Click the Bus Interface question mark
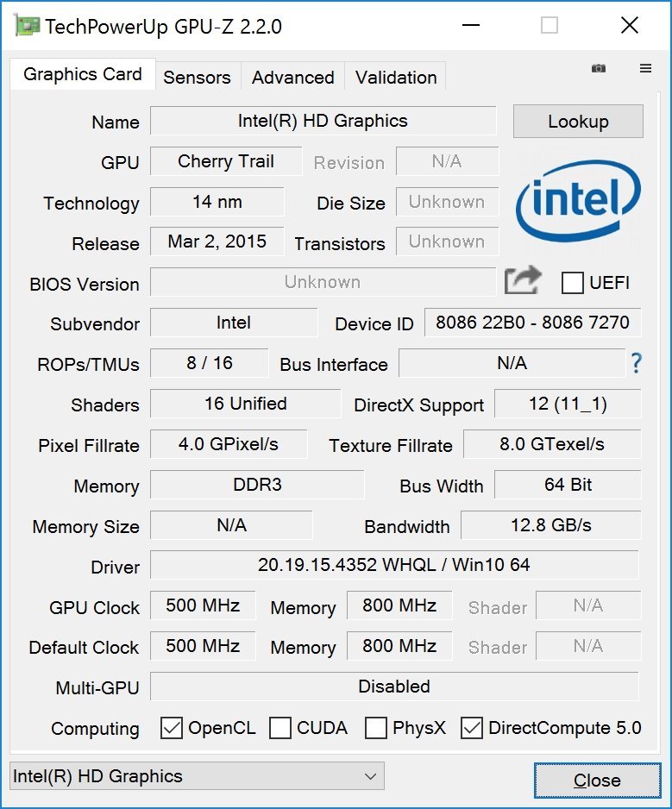Viewport: 672px width, 809px height. coord(637,363)
